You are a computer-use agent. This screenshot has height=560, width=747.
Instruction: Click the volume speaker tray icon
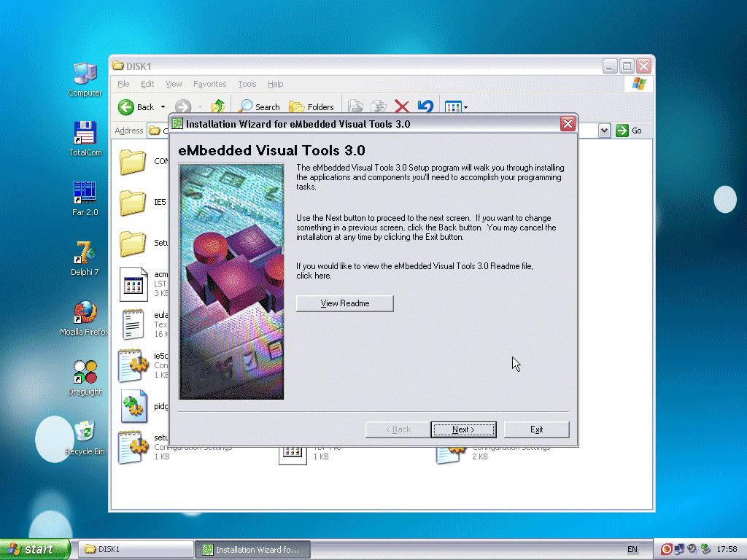pyautogui.click(x=692, y=550)
